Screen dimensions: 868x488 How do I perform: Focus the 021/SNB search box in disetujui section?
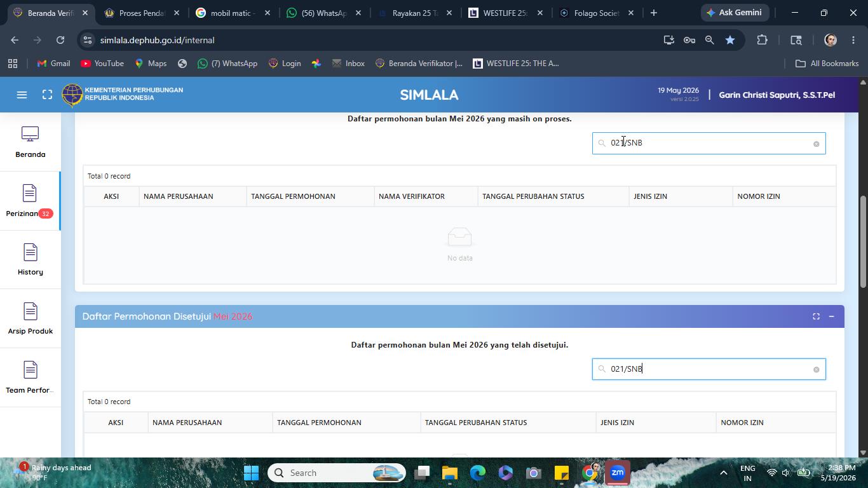(709, 369)
